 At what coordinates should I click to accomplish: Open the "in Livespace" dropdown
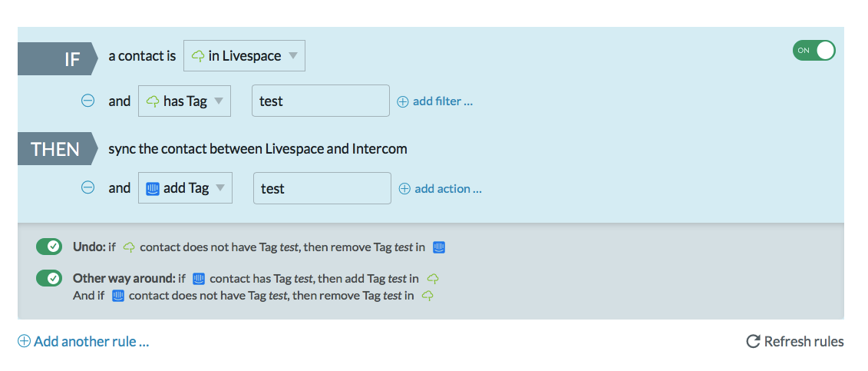244,56
